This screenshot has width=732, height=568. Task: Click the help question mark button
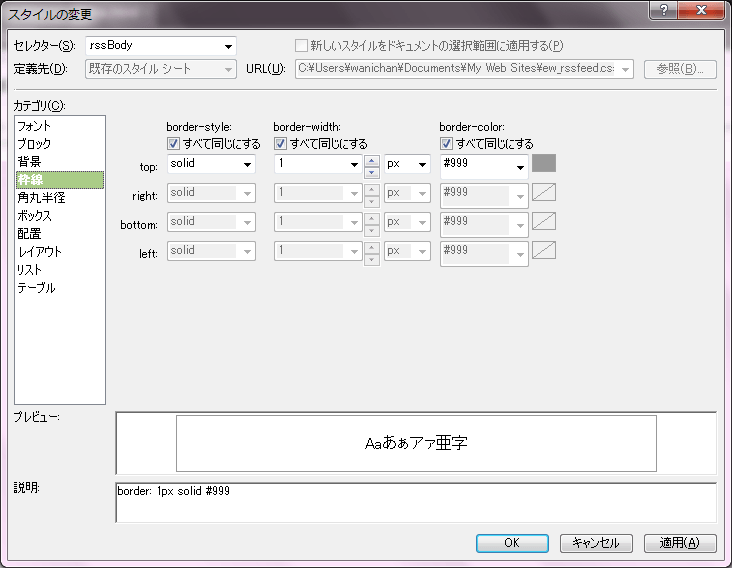pyautogui.click(x=664, y=10)
